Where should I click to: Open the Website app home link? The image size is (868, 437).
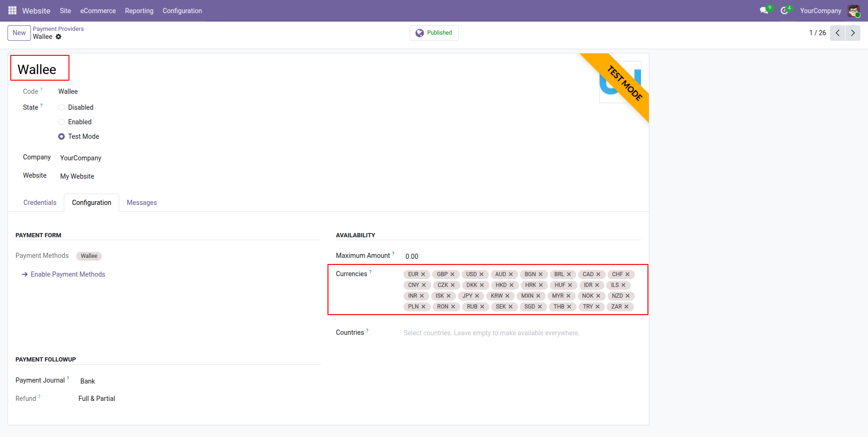coord(36,10)
